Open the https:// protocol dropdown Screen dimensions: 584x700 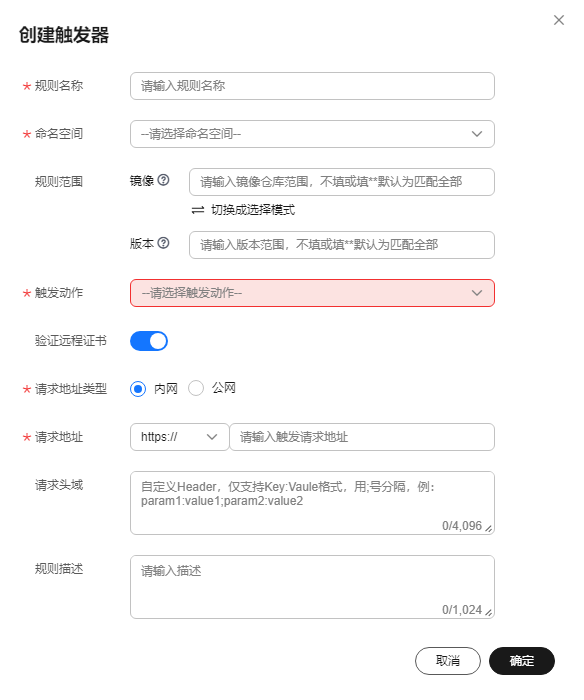click(179, 437)
